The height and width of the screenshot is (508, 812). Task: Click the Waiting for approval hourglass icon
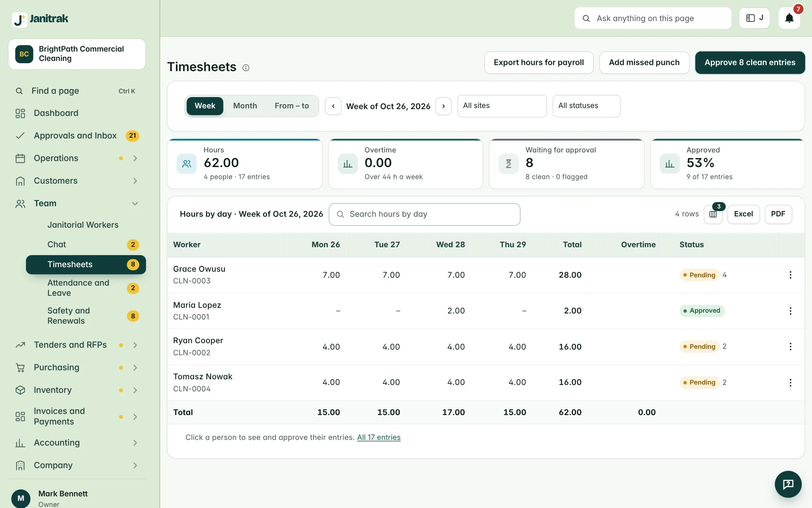click(508, 164)
